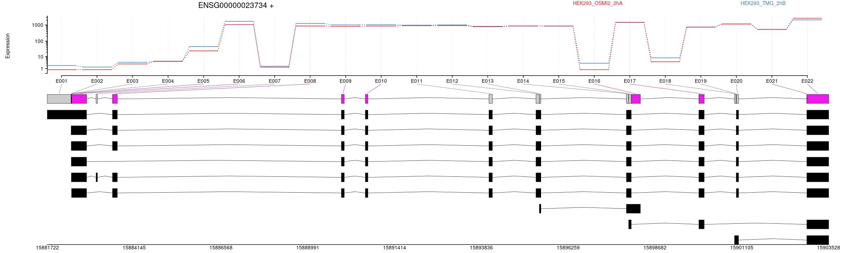Viewport: 868px width, 253px height.
Task: Click genomic coordinate 15901105
Action: click(742, 248)
